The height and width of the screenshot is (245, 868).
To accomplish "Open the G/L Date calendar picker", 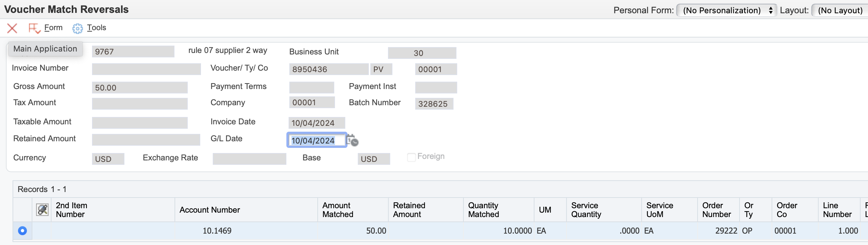I will (x=352, y=140).
